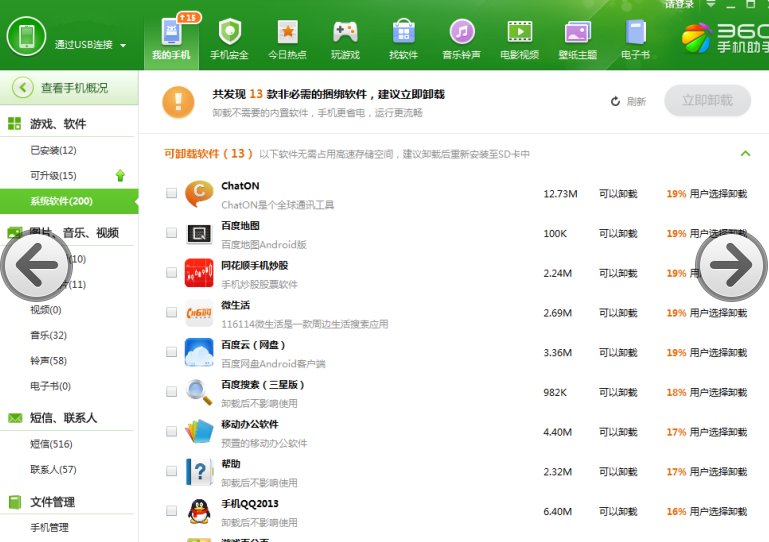
Task: Open the 我的手机 tab
Action: click(171, 41)
